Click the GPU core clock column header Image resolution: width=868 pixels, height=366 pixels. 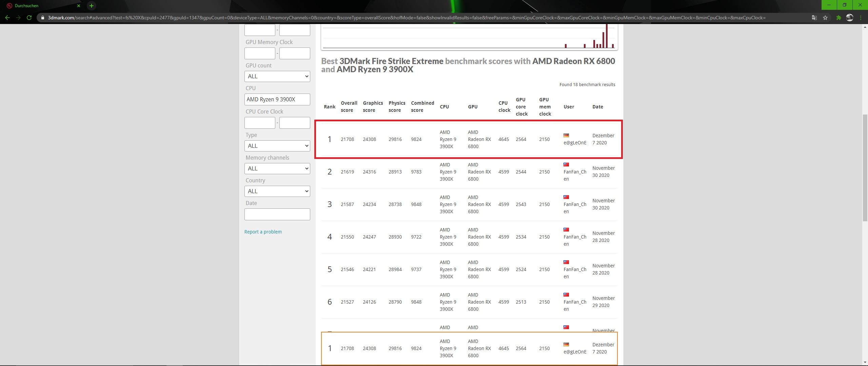tap(521, 107)
